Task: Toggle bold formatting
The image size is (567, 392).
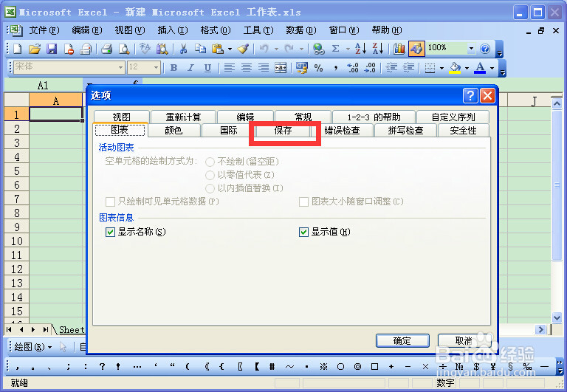Action: (x=173, y=68)
